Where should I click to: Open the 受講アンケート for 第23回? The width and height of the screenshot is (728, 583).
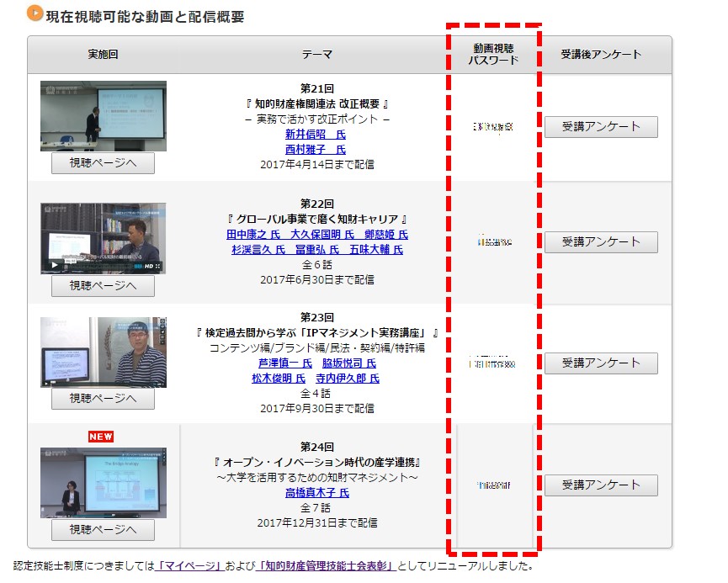[601, 363]
